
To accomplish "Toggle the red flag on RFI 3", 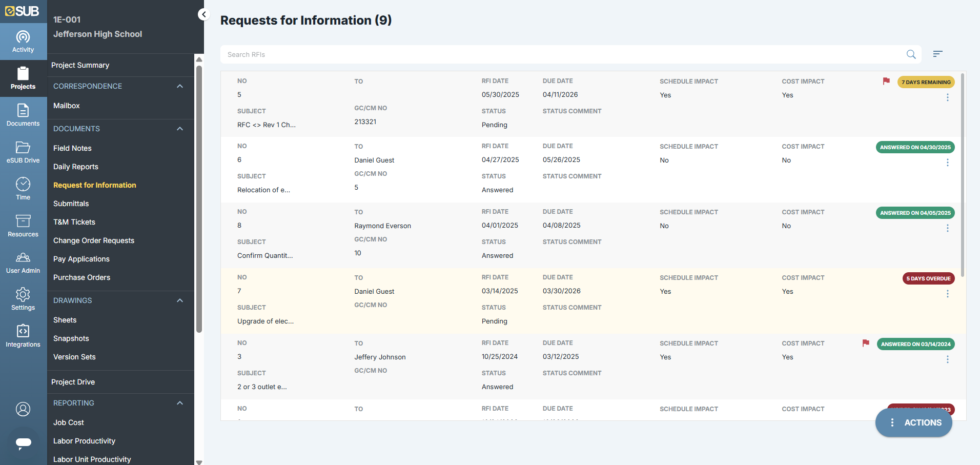I will 866,343.
